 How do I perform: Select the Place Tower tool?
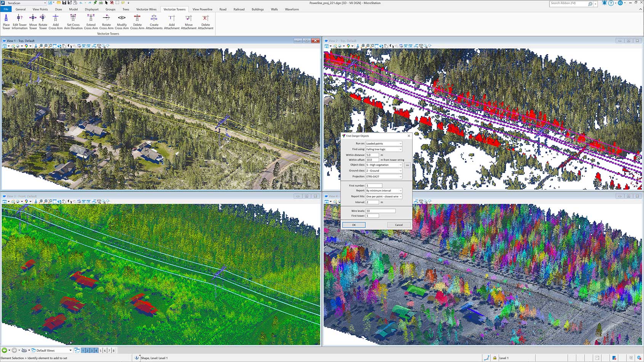6,22
